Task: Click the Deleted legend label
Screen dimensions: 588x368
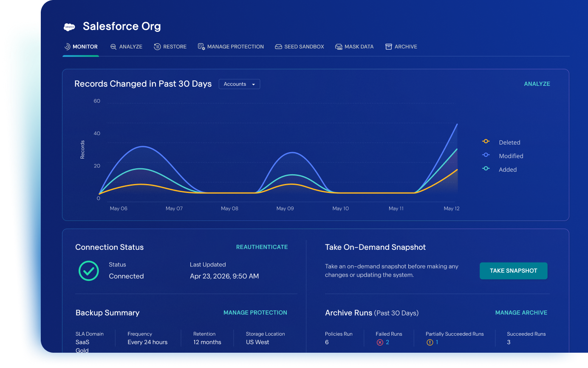Action: click(x=509, y=142)
